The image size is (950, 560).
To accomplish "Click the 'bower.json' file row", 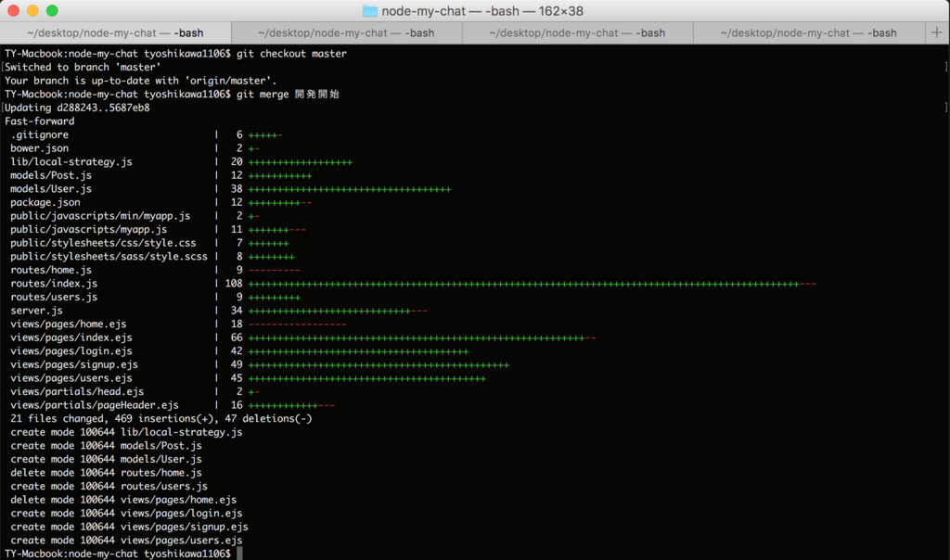I will [x=135, y=148].
